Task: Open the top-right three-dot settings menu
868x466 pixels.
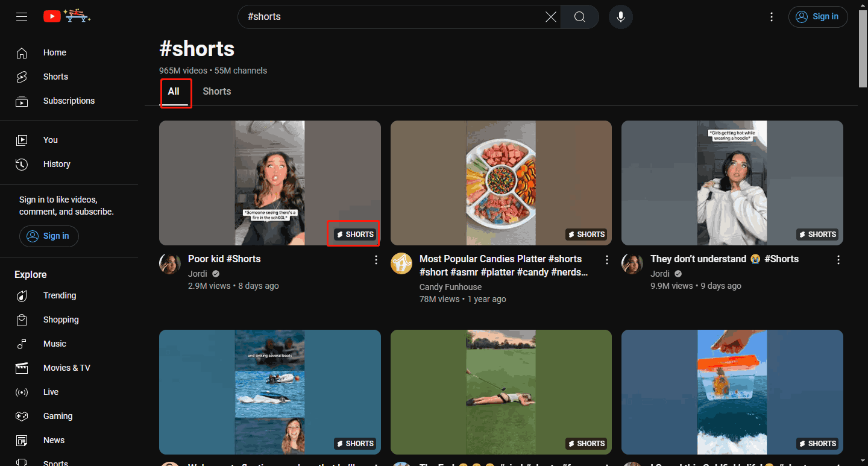Action: click(x=772, y=17)
